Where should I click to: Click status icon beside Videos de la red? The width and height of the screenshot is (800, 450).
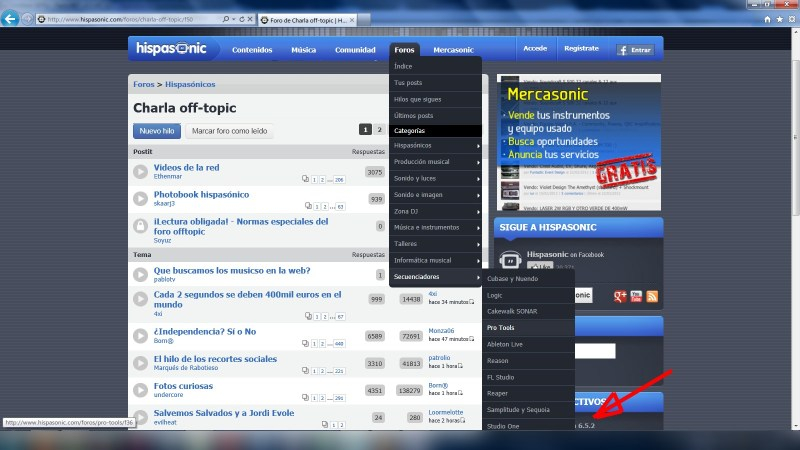pos(140,172)
